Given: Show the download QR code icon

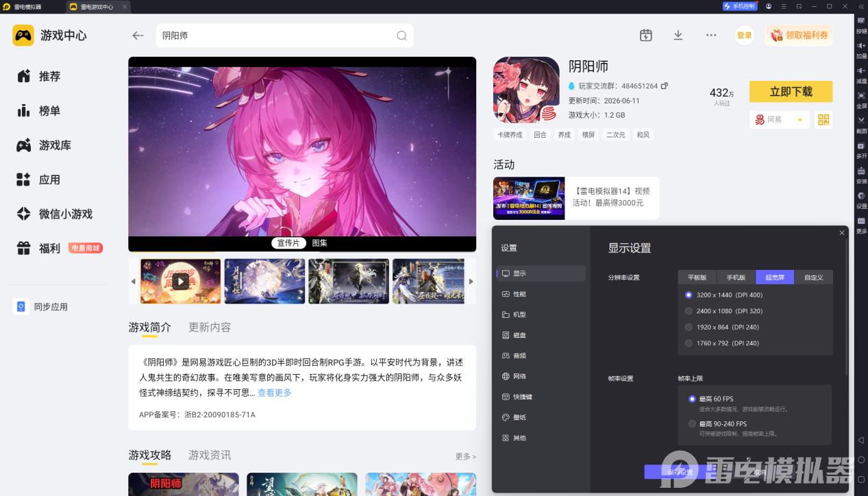Looking at the screenshot, I should [823, 120].
